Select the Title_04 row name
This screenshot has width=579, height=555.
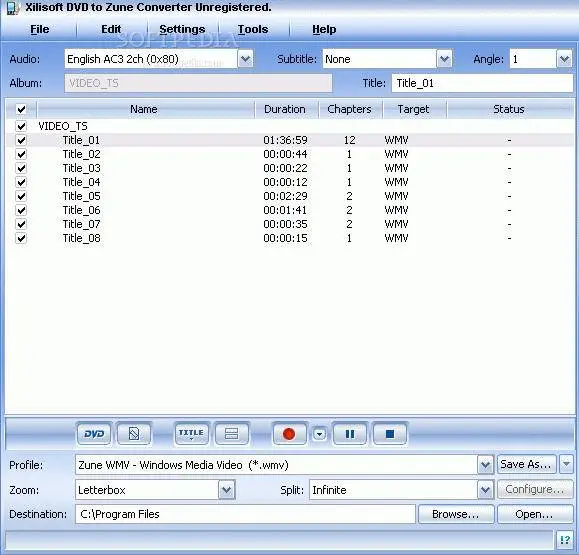point(81,182)
